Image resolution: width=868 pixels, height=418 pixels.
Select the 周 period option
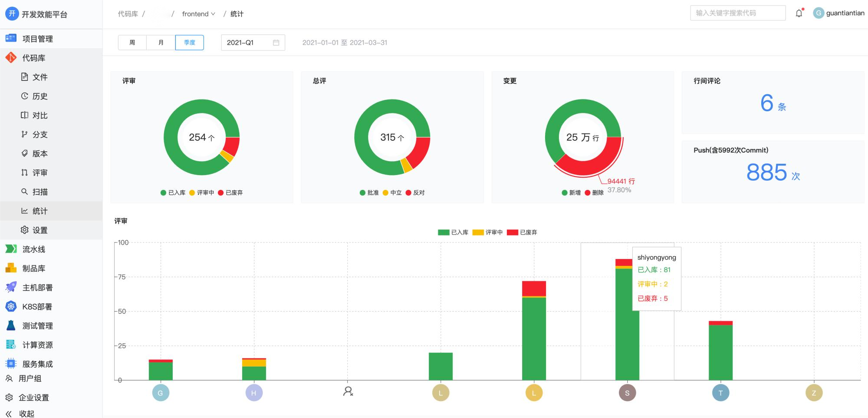tap(132, 43)
